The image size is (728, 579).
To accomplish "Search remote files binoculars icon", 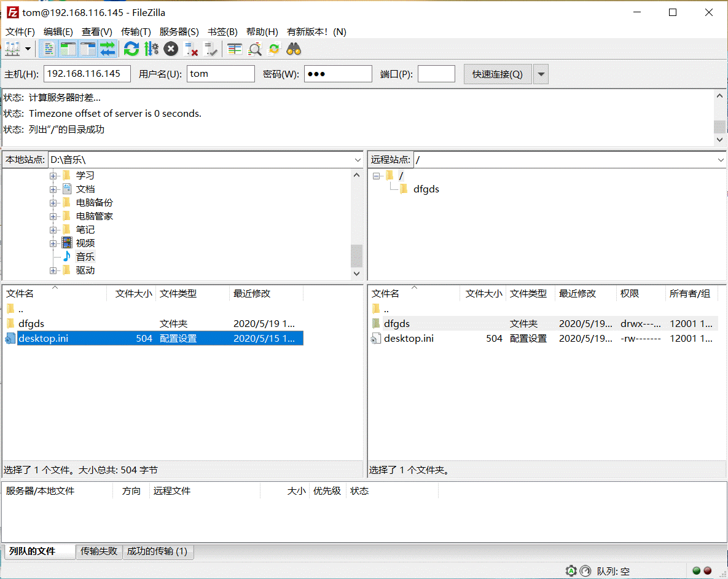I will 294,49.
